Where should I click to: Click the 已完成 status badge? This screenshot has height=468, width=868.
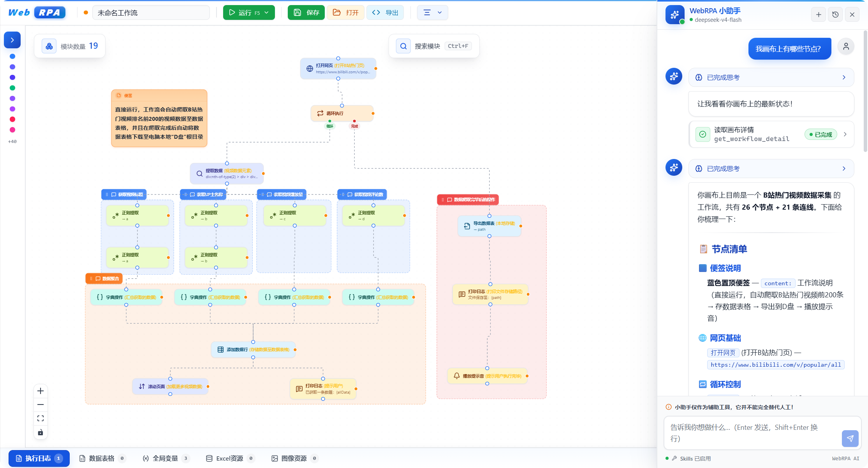point(820,134)
